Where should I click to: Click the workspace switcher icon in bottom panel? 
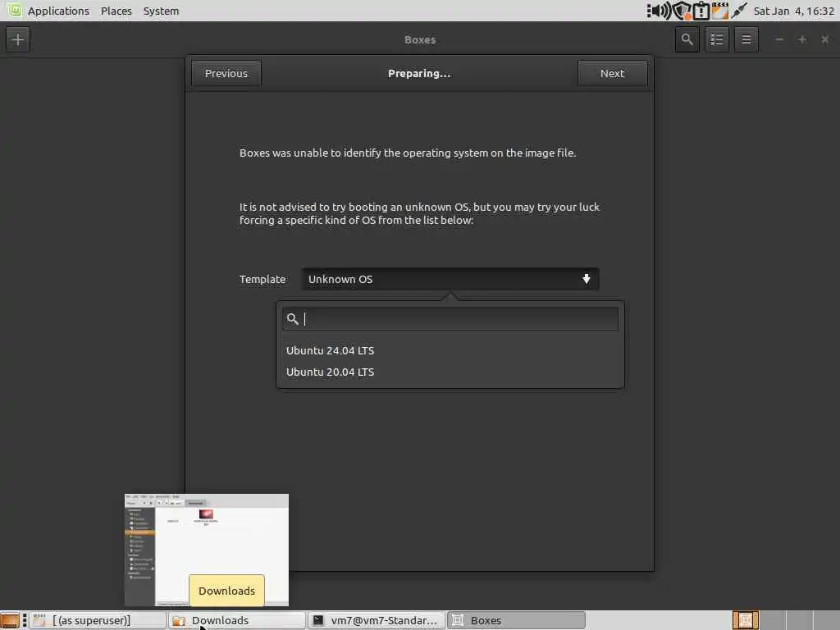point(745,620)
